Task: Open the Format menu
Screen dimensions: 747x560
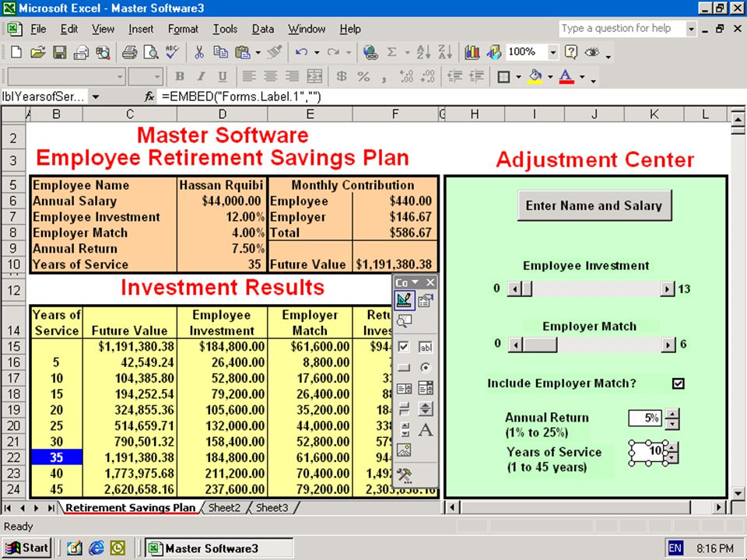Action: point(183,29)
